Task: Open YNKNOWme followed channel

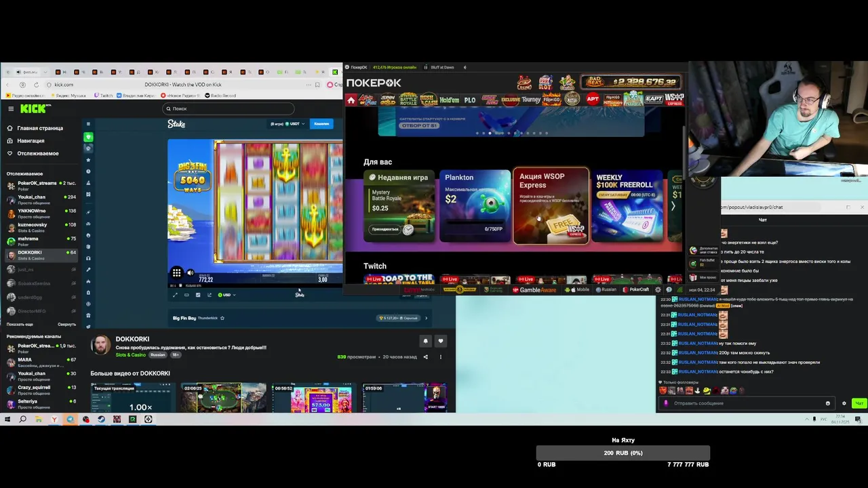Action: (42, 212)
